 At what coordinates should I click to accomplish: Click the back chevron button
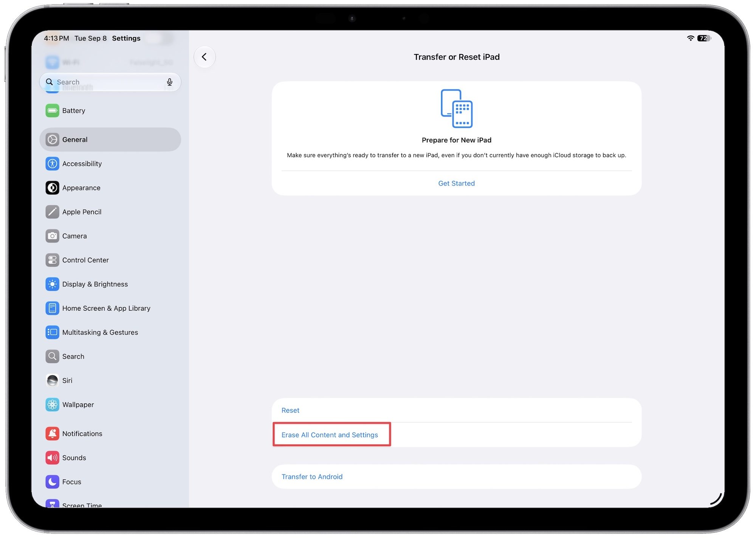(x=204, y=57)
